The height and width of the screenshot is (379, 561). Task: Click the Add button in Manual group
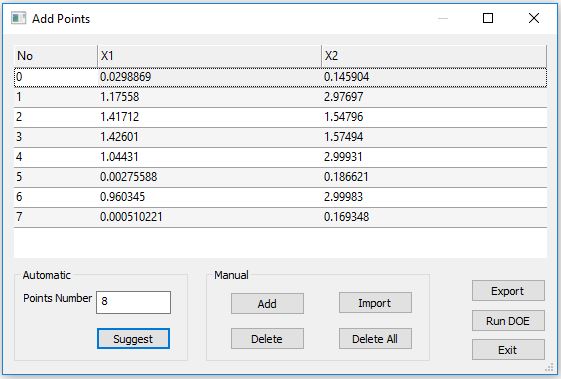[x=267, y=303]
